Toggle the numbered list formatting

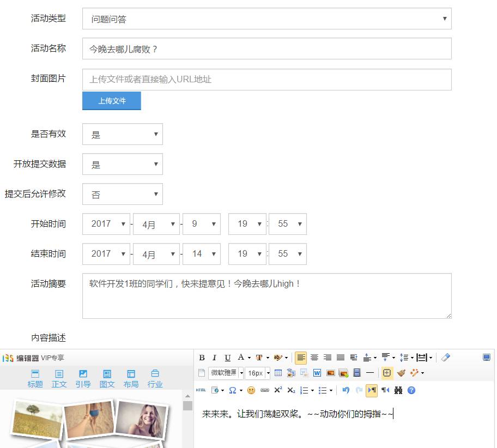click(x=304, y=390)
